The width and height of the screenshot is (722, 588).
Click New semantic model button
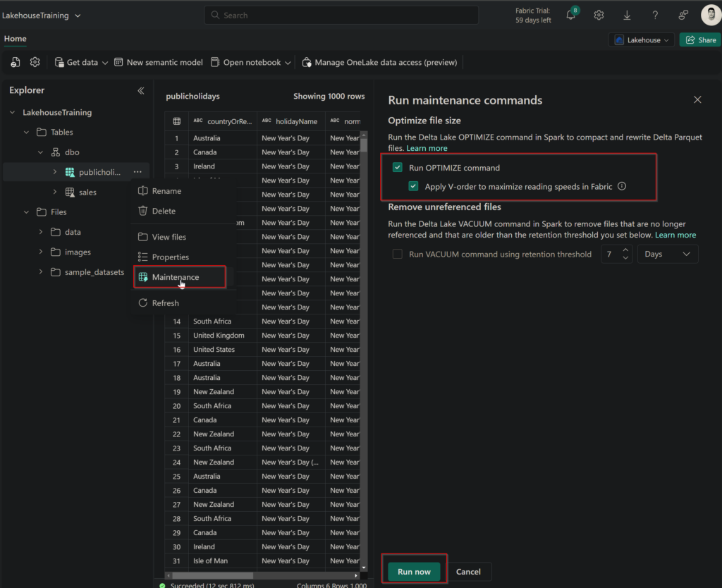click(159, 62)
